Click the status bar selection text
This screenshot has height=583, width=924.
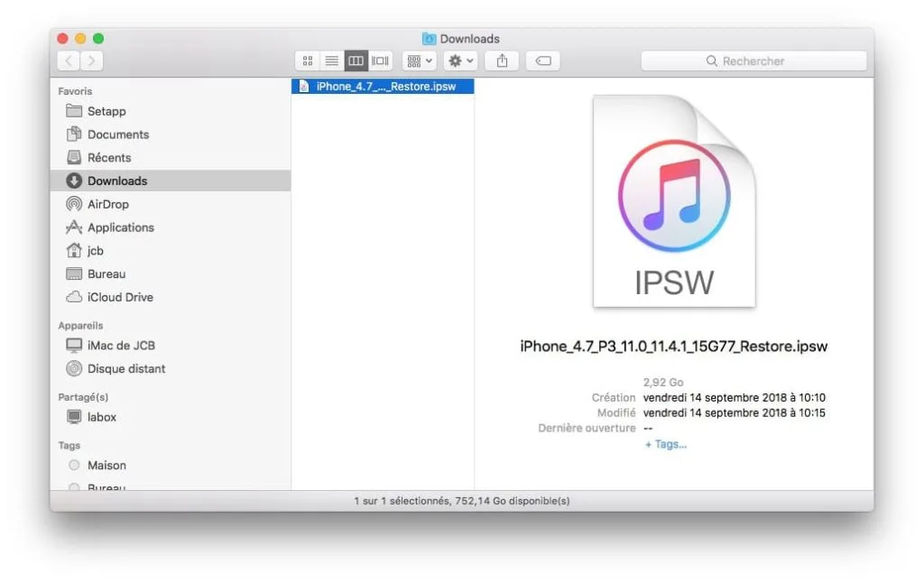pos(462,501)
